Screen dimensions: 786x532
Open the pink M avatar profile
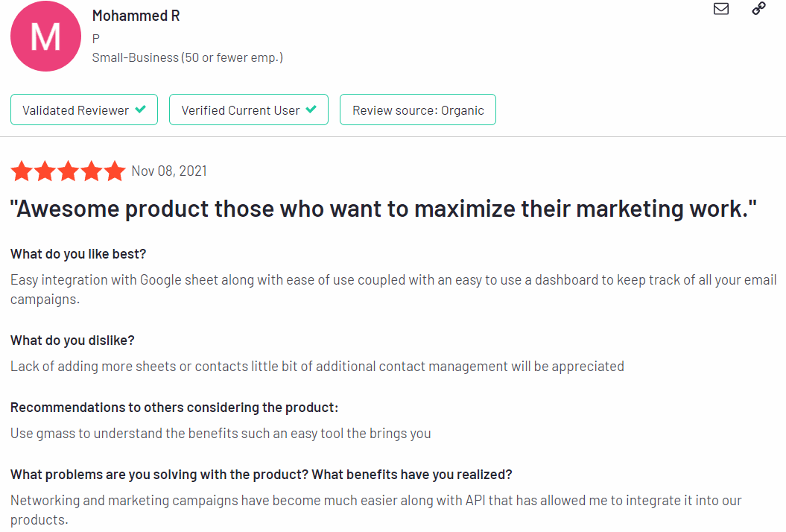[x=45, y=36]
